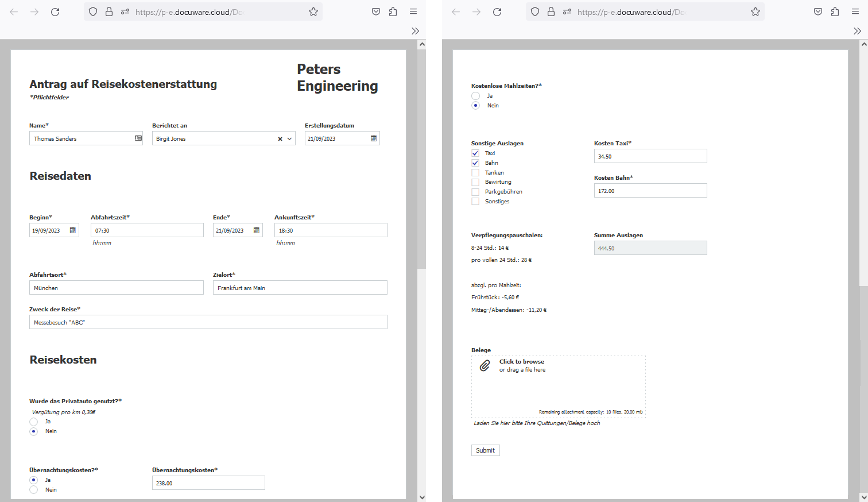
Task: Select Ja for Kostenlose Mahlzeiten
Action: 475,95
